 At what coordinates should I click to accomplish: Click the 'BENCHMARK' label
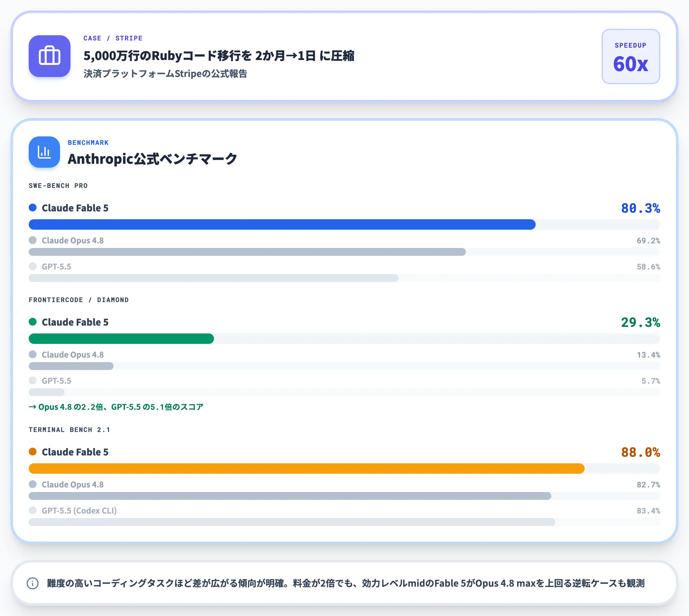point(88,143)
